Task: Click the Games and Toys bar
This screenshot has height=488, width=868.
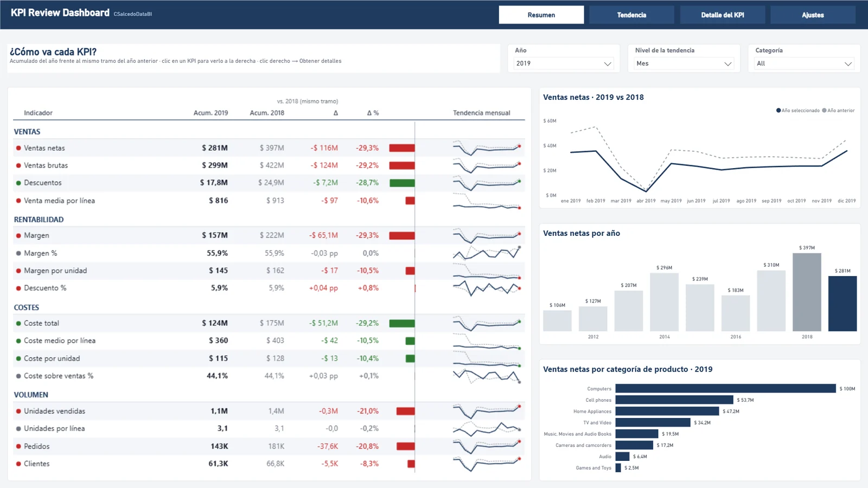Action: click(618, 467)
